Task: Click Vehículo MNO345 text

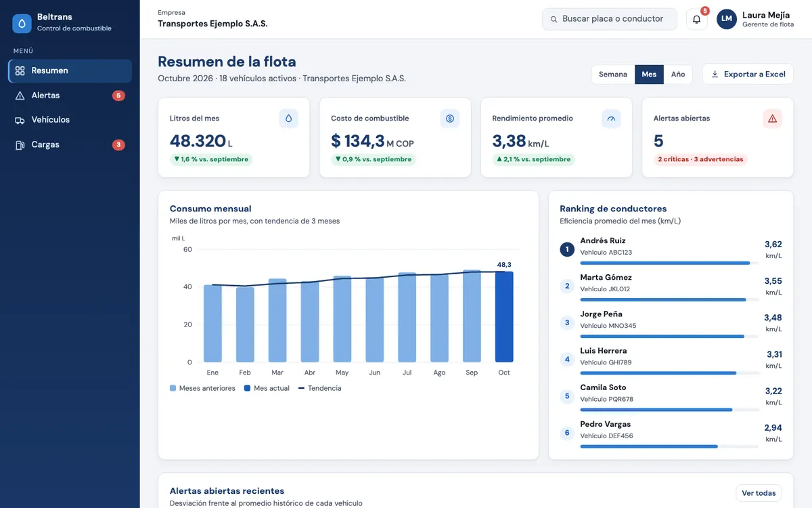Action: 608,326
